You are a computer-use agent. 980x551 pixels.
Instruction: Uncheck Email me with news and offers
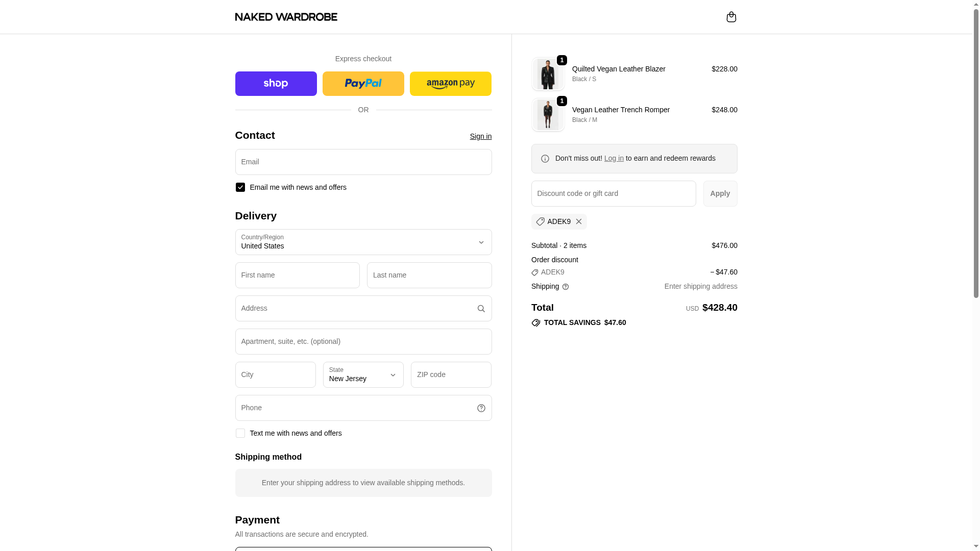point(240,187)
